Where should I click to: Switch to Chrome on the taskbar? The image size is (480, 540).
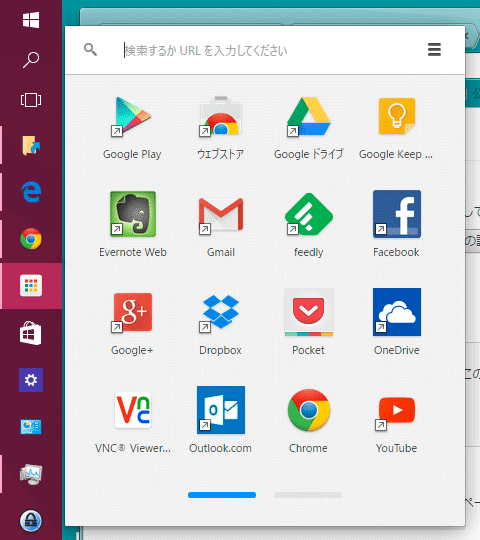[31, 239]
